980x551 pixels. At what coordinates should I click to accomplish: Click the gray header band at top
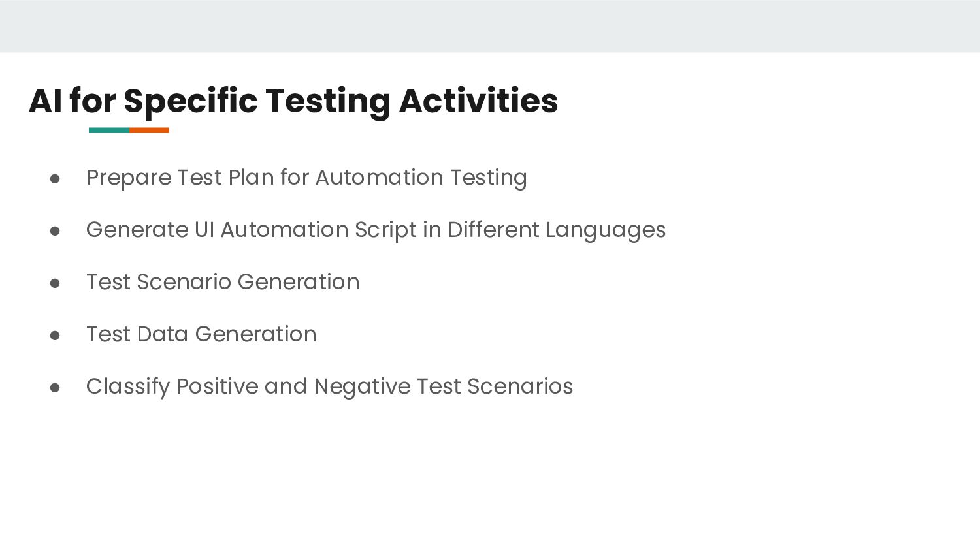click(490, 26)
